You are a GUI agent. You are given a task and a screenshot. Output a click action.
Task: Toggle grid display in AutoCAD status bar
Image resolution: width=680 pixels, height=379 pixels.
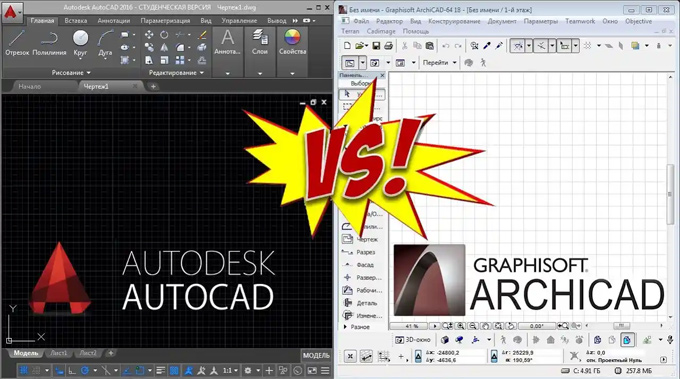pos(24,370)
